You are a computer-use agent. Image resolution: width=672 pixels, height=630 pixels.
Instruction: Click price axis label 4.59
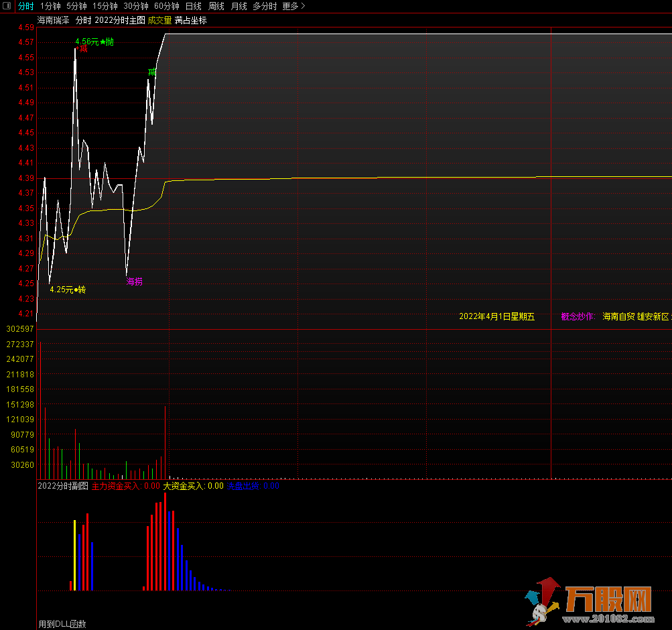pos(25,27)
